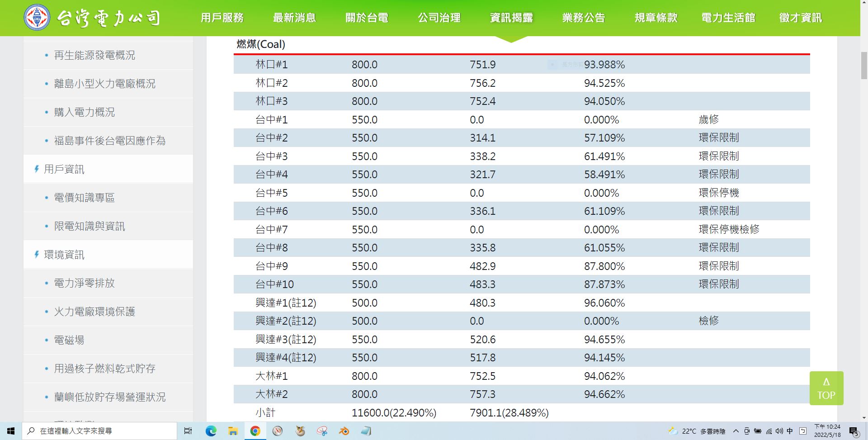Switch the 中 input language indicator
This screenshot has width=868, height=440.
pos(790,431)
